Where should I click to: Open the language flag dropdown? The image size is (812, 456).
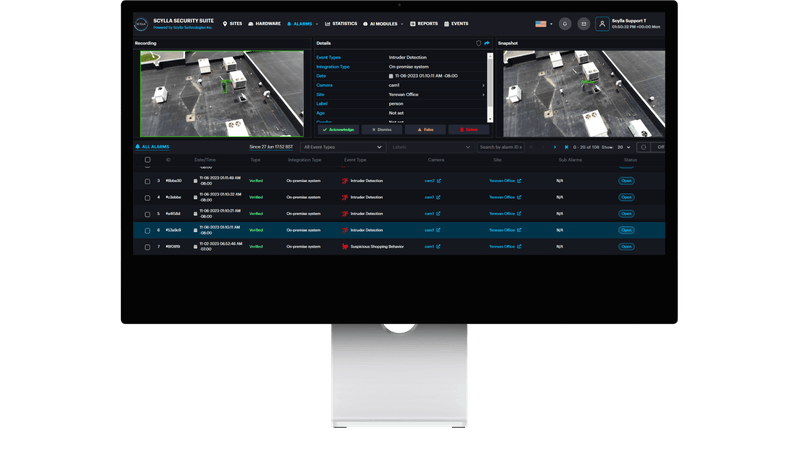544,24
